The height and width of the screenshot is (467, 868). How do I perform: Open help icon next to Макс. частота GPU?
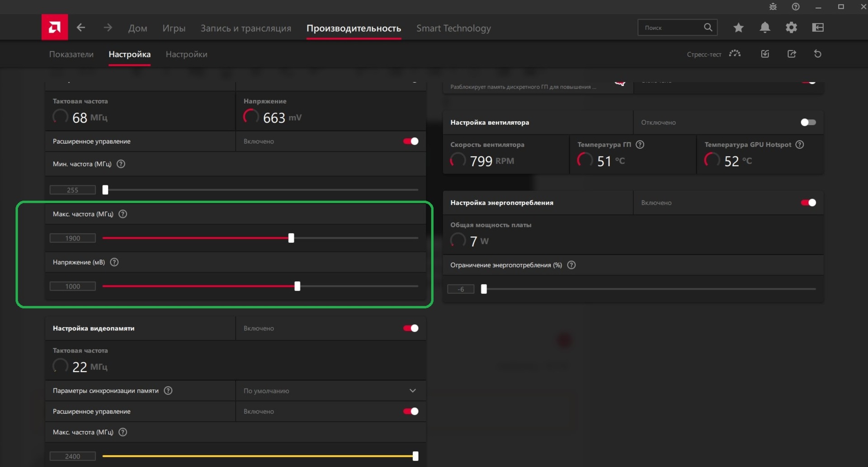[x=123, y=214]
